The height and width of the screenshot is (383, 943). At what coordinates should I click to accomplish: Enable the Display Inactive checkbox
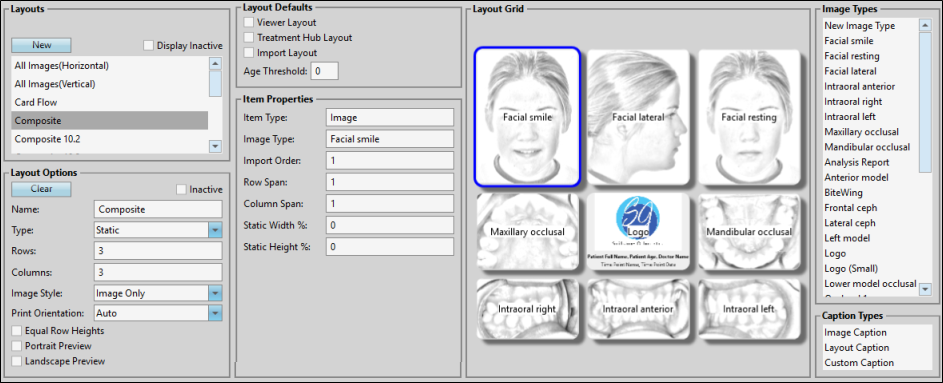pos(149,45)
